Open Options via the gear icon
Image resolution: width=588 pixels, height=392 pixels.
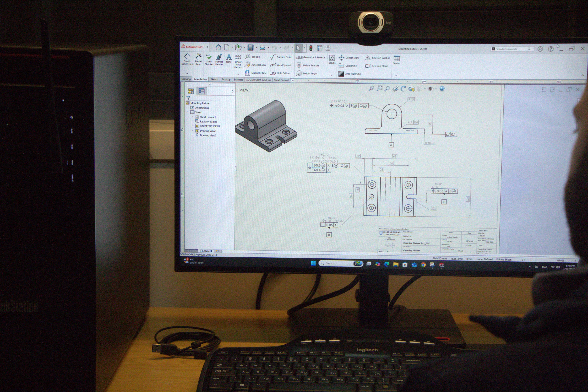pyautogui.click(x=328, y=48)
